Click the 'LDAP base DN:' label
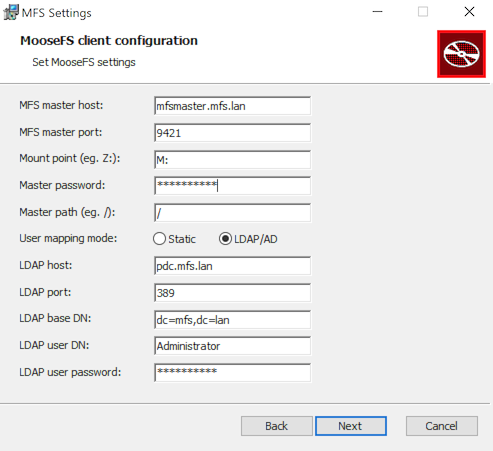This screenshot has height=451, width=493. (55, 318)
